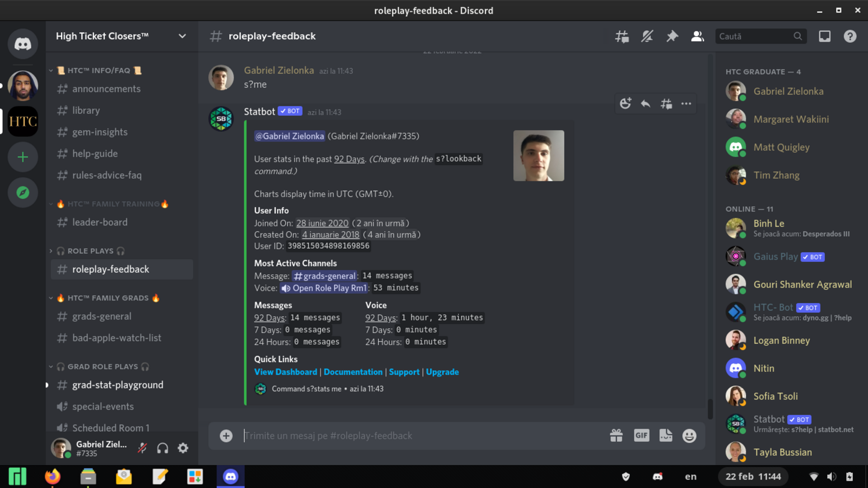
Task: Open the Threads icon in channel header
Action: coord(622,36)
